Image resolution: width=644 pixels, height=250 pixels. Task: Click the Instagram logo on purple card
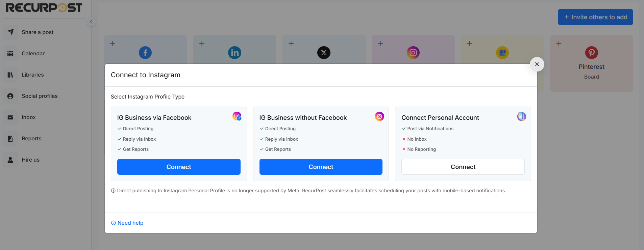pyautogui.click(x=413, y=53)
